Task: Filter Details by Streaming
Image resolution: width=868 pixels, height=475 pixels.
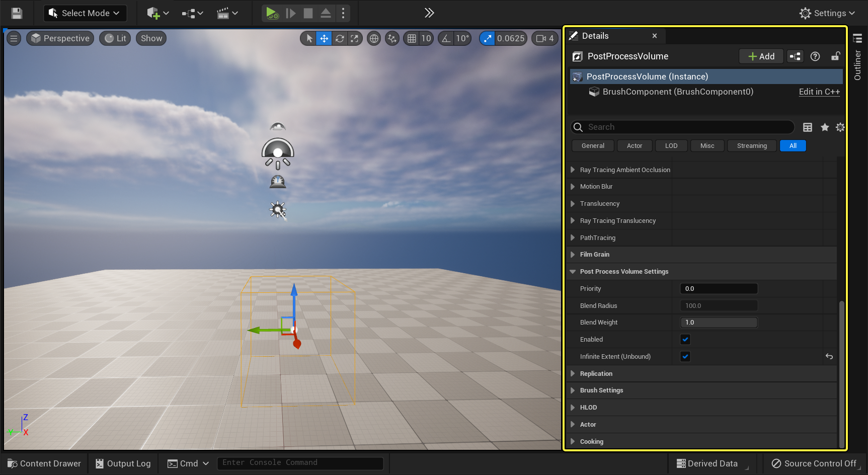Action: [752, 146]
